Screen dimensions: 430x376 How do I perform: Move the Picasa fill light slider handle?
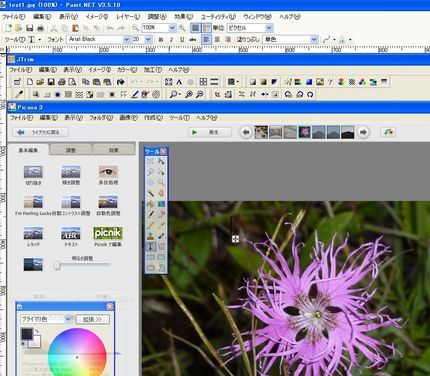[57, 265]
